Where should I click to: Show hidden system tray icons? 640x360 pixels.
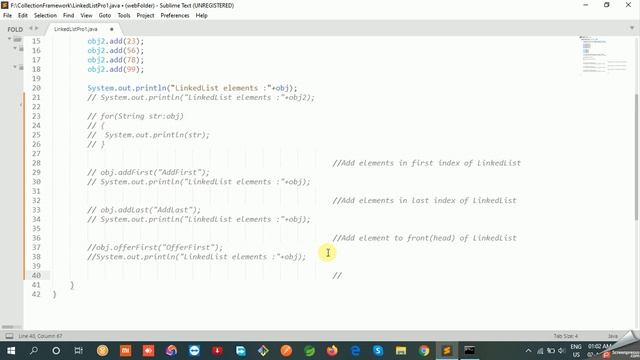528,351
